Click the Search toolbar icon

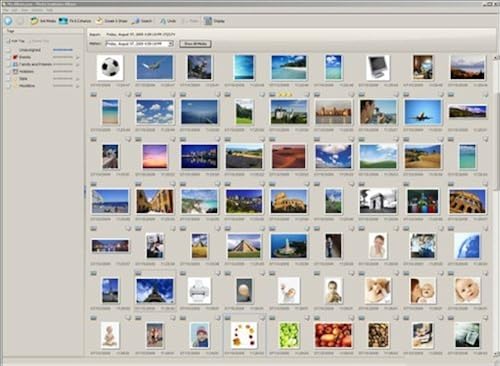(136, 21)
